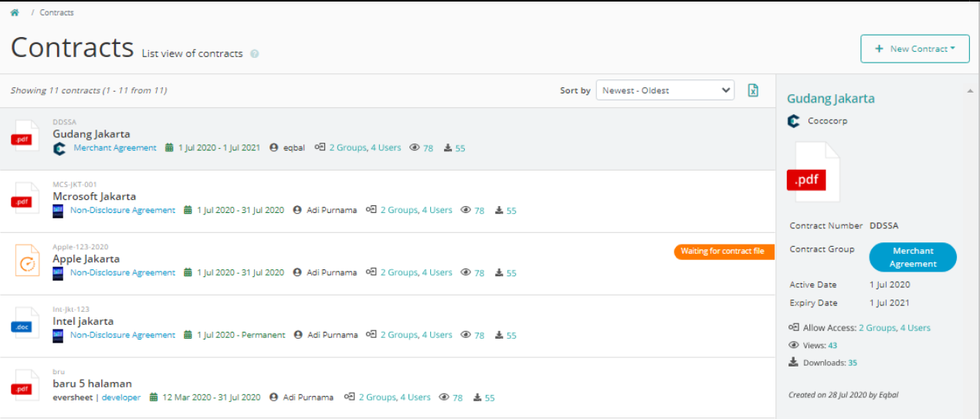Viewport: 980px width, 419px height.
Task: Open help icon beside list view subtitle
Action: point(255,54)
